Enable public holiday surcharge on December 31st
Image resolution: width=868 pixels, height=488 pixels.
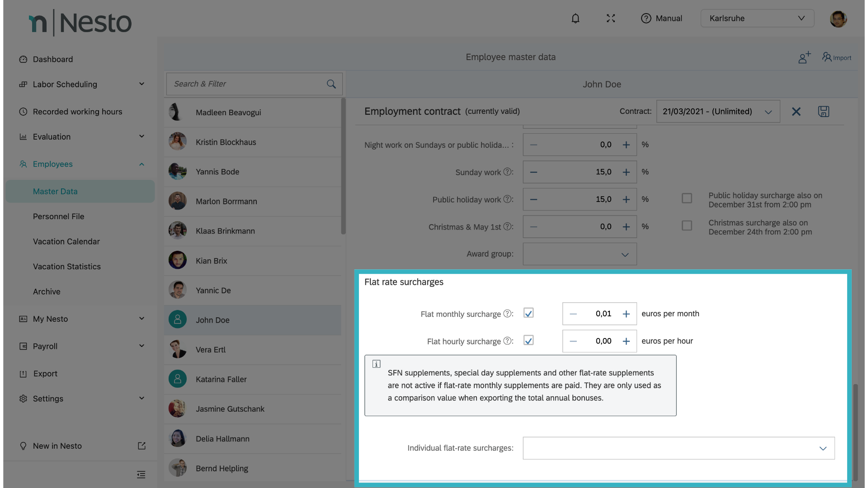pos(687,198)
